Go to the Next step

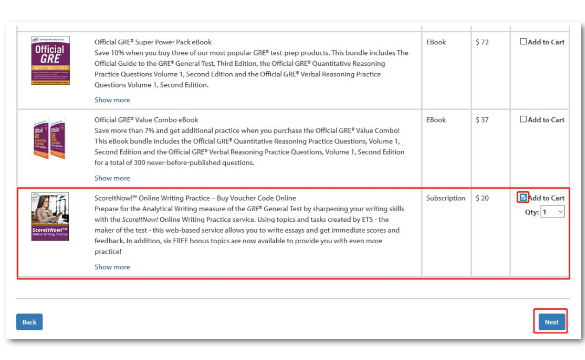tap(551, 322)
